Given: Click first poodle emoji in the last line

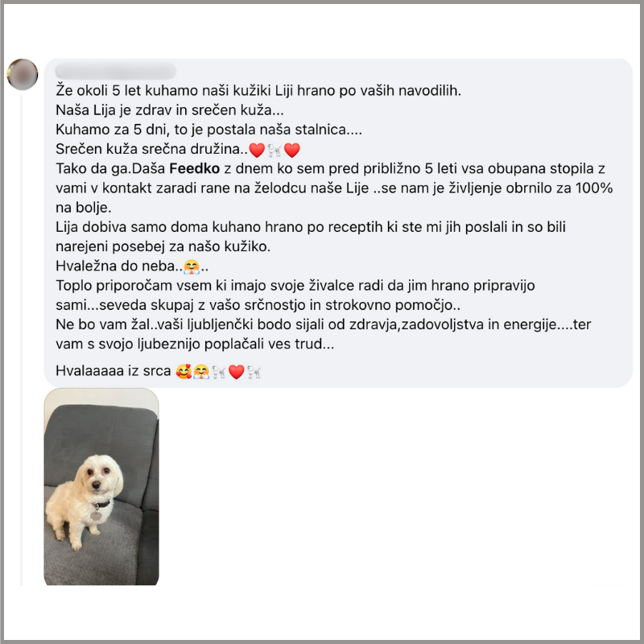Looking at the screenshot, I should 219,372.
